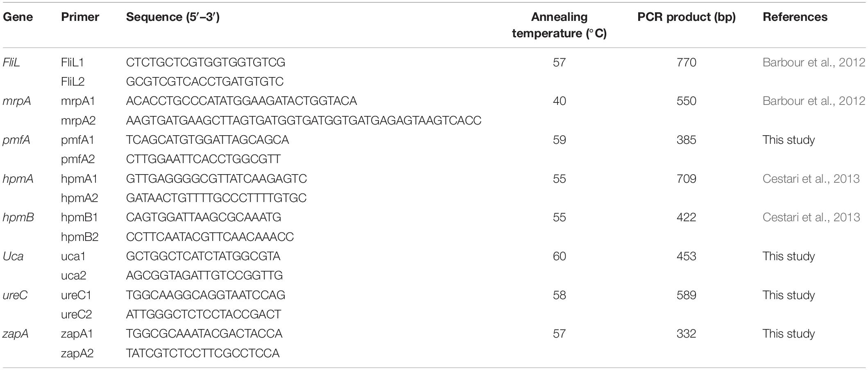This screenshot has width=868, height=370.
Task: Click the uca1 primer sequence GCTGGCTCATCTATGGCGTA
Action: 203,256
